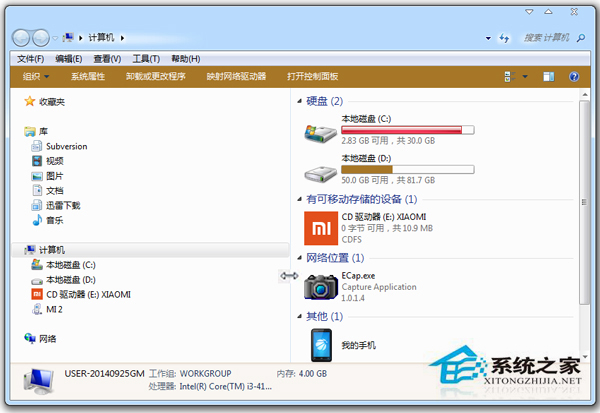Select the 库 libraries node
The image size is (600, 413).
36,132
